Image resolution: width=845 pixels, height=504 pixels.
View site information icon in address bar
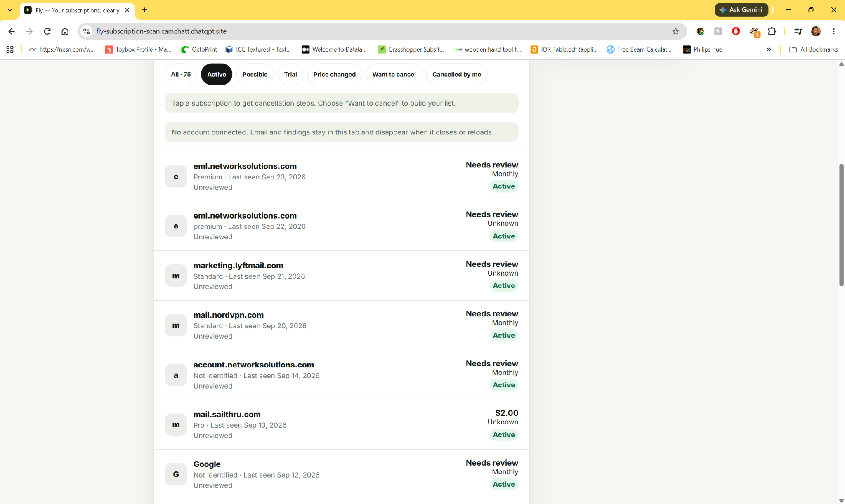pos(86,31)
